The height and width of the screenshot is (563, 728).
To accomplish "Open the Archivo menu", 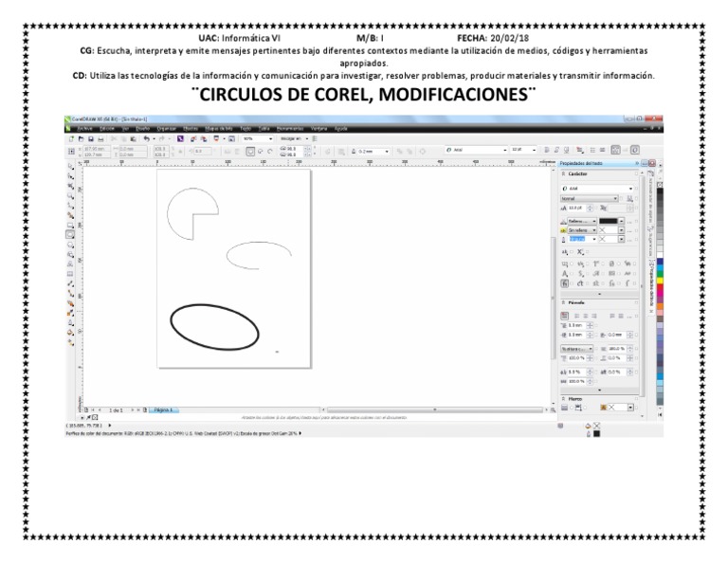I will tap(84, 129).
